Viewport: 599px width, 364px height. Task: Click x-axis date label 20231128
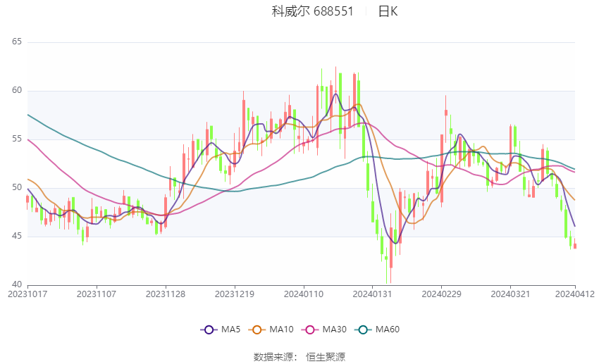(166, 294)
